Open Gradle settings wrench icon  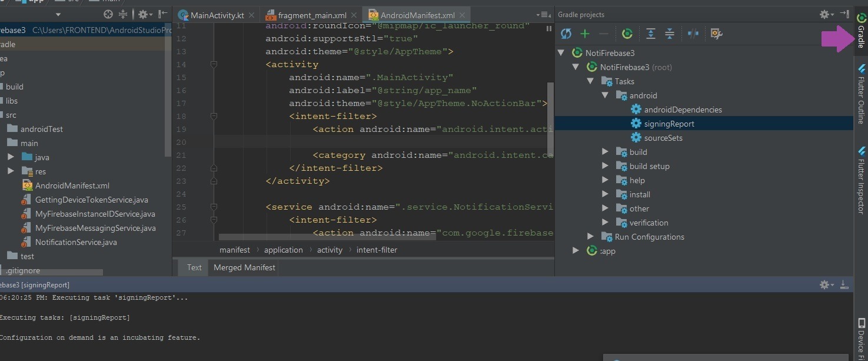tap(717, 34)
